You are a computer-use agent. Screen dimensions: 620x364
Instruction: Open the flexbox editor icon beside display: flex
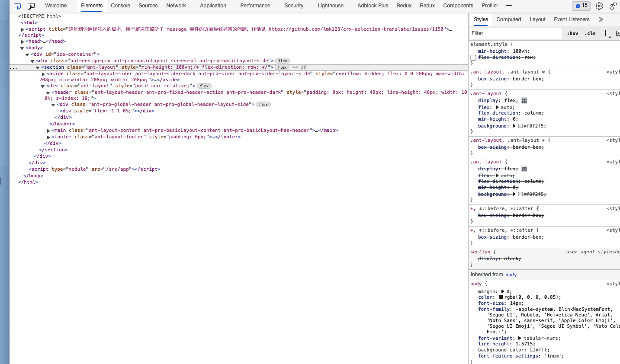tap(524, 100)
